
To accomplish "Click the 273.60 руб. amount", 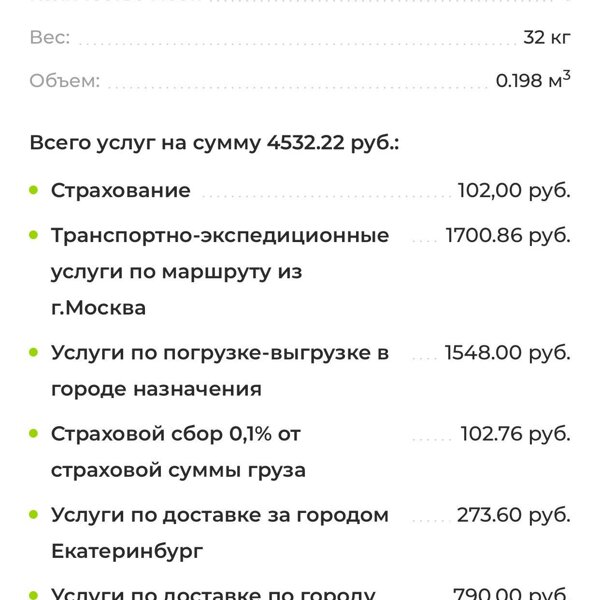I will pyautogui.click(x=514, y=515).
